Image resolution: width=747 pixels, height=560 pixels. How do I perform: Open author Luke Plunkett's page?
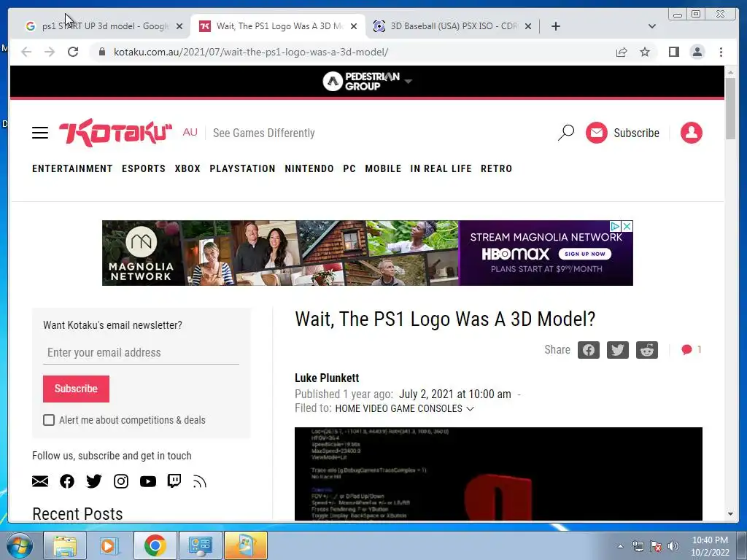point(327,378)
